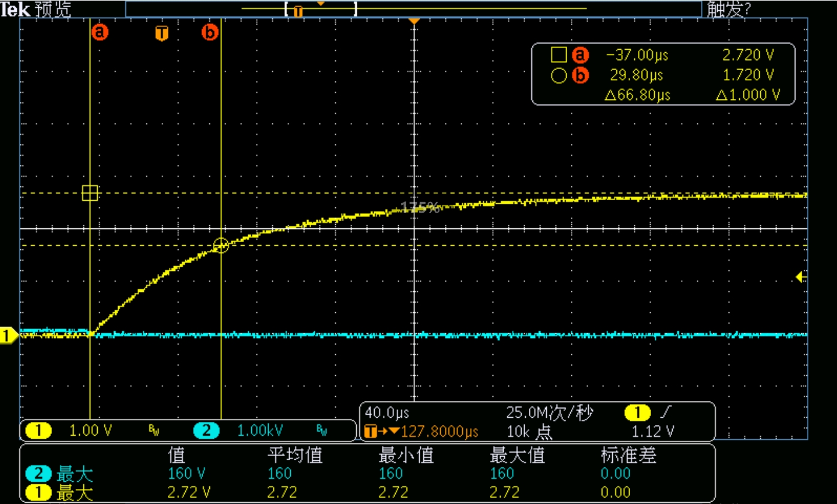Click the Tek 预览 status label

click(x=36, y=9)
